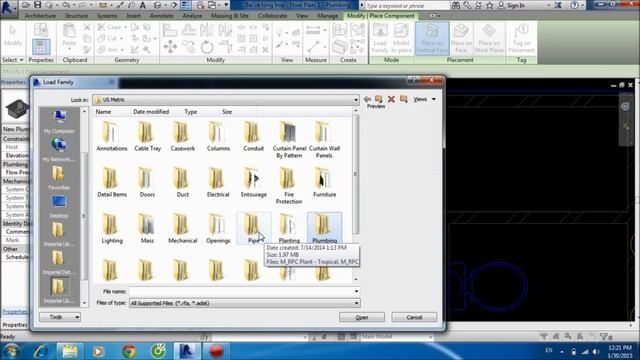This screenshot has width=640, height=360.
Task: Click the Sign In link
Action: click(x=516, y=6)
